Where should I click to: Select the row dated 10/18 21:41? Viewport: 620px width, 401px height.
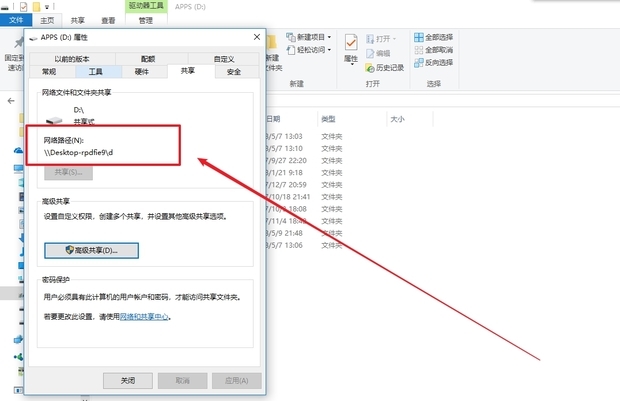[x=304, y=197]
